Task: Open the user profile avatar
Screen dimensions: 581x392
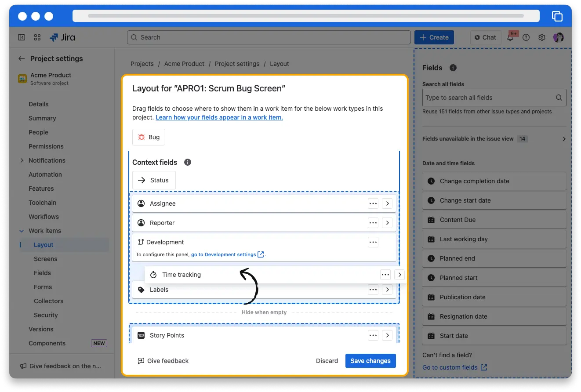Action: pyautogui.click(x=558, y=37)
